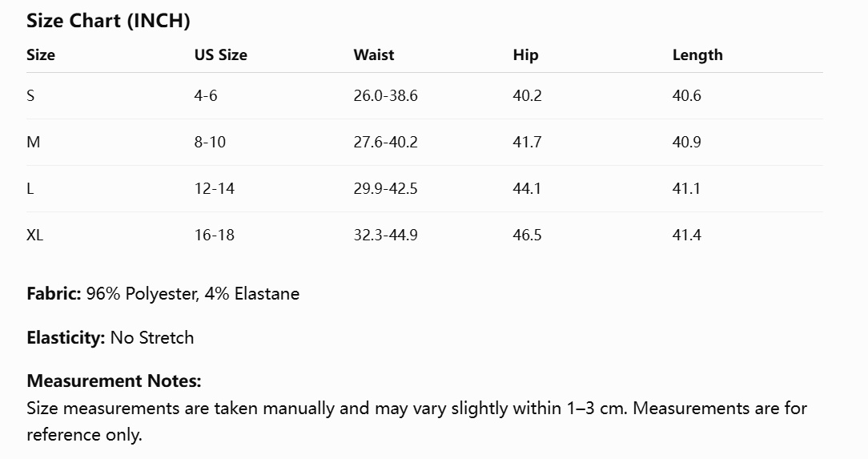Click hip value 46.5
The height and width of the screenshot is (459, 868).
pyautogui.click(x=528, y=236)
